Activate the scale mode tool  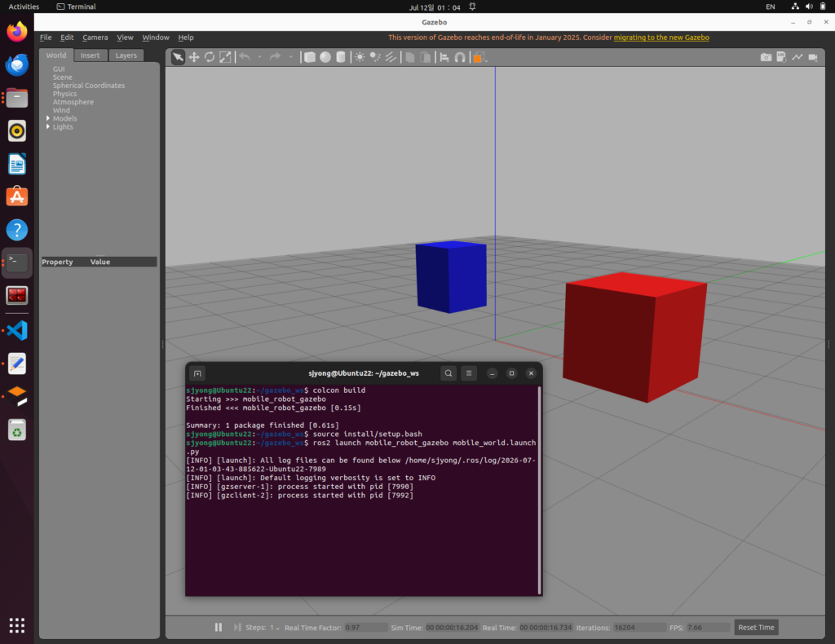pos(225,57)
